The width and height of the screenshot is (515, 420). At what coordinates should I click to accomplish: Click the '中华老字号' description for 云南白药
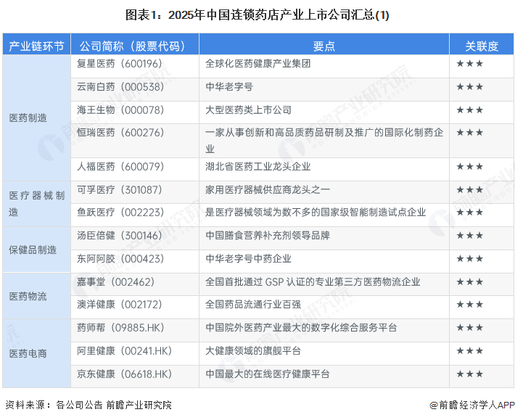(x=229, y=87)
